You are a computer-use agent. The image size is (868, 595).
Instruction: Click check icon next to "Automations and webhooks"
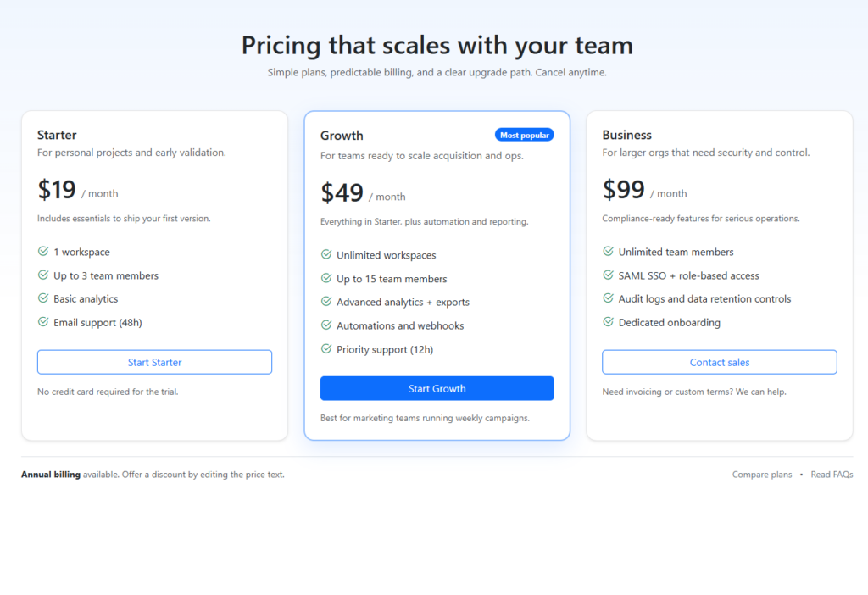click(326, 325)
